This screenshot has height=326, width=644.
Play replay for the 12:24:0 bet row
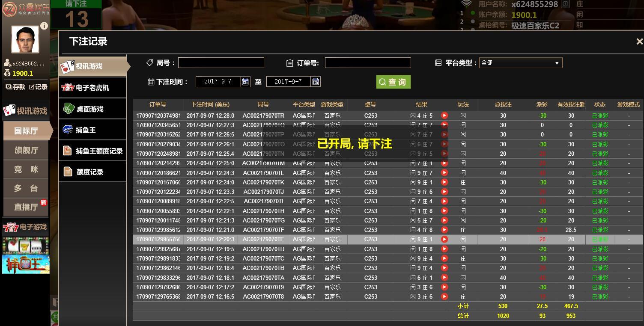tap(444, 182)
